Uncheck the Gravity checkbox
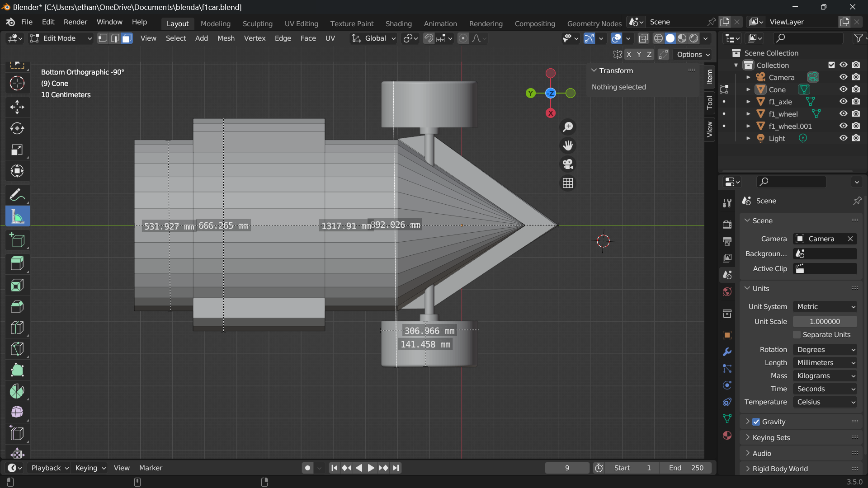The image size is (868, 488). tap(756, 422)
